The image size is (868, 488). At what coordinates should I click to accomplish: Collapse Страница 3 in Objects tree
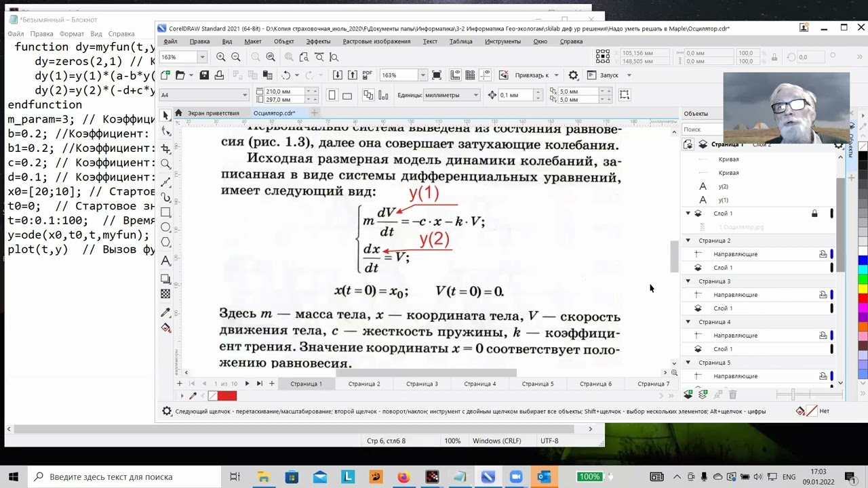[x=688, y=281]
